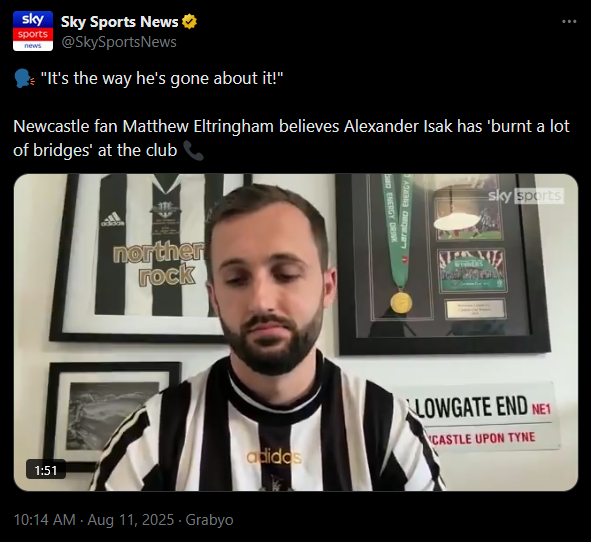Open the Grabyo source link
Image resolution: width=591 pixels, height=542 pixels.
pos(210,520)
